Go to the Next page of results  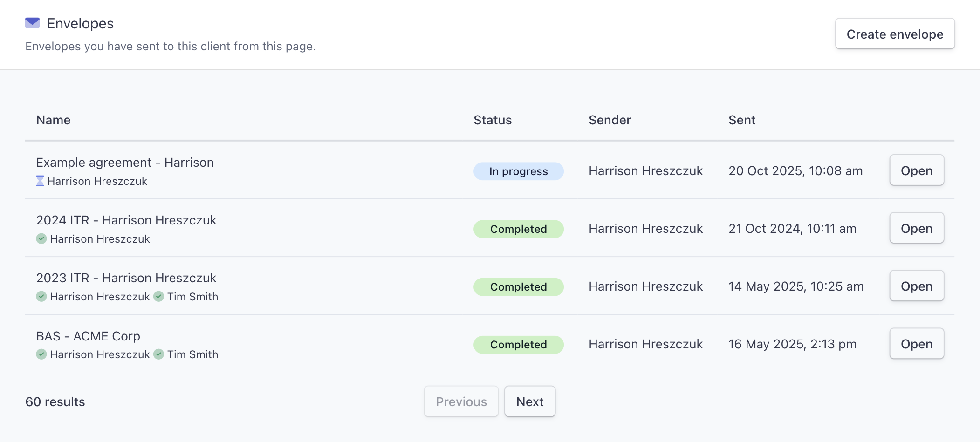click(530, 401)
